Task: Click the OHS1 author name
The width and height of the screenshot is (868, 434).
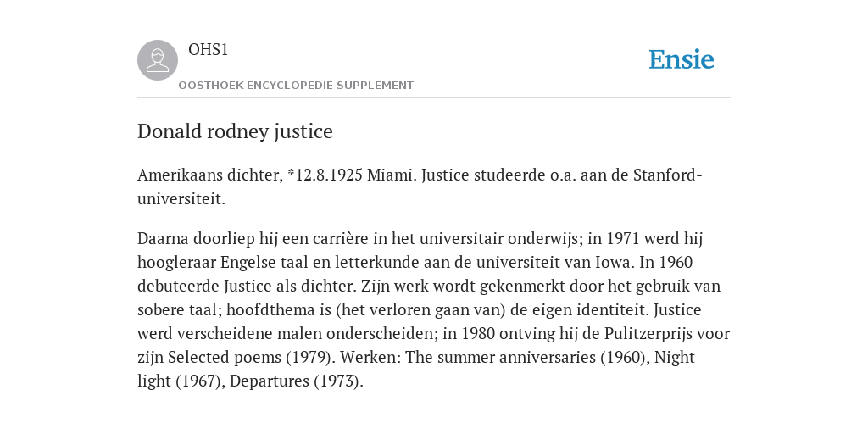Action: (209, 49)
